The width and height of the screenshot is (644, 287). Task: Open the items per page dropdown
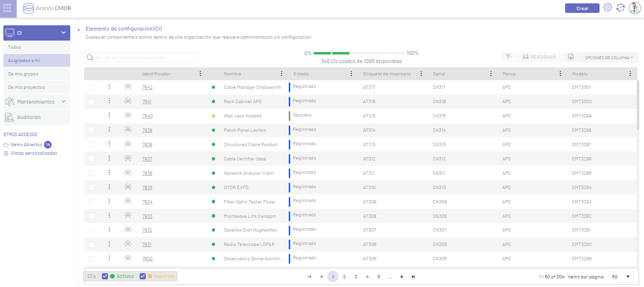click(x=621, y=276)
